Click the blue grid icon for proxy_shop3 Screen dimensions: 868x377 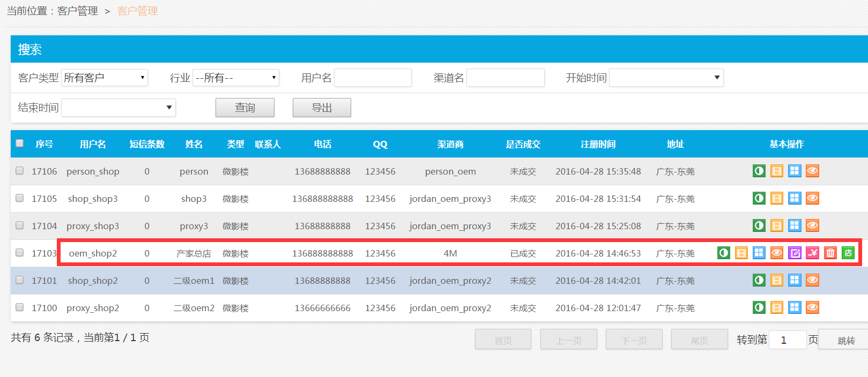coord(795,226)
